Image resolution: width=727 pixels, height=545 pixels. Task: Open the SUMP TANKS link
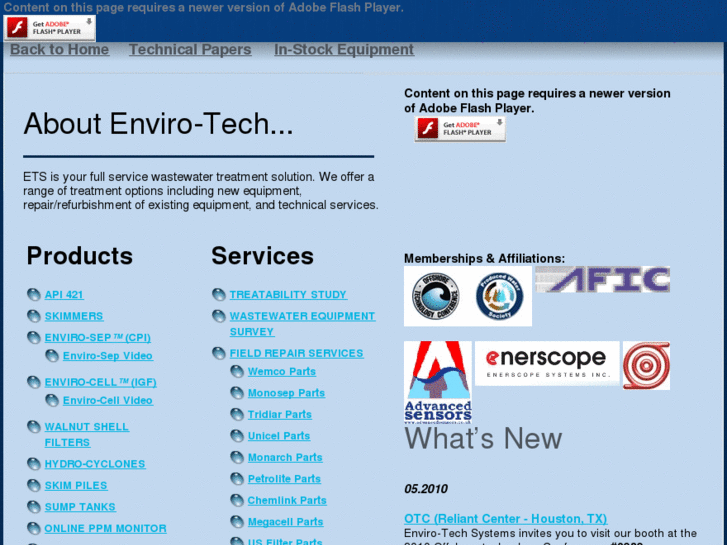coord(80,507)
